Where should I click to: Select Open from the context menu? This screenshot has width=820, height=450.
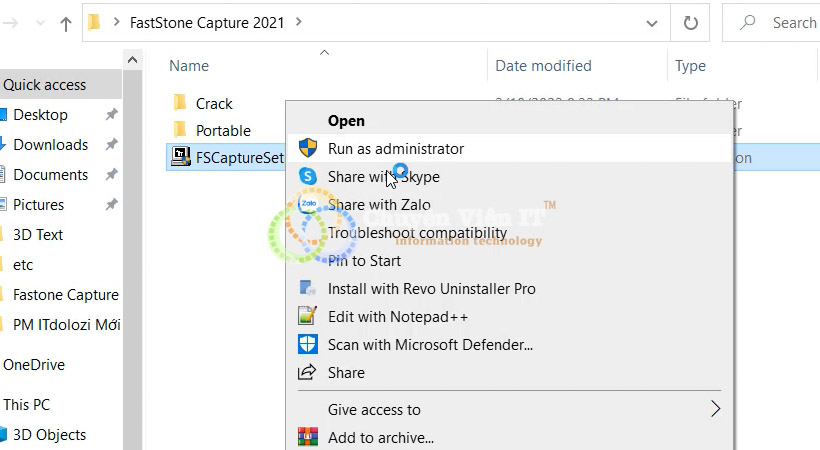pyautogui.click(x=346, y=121)
